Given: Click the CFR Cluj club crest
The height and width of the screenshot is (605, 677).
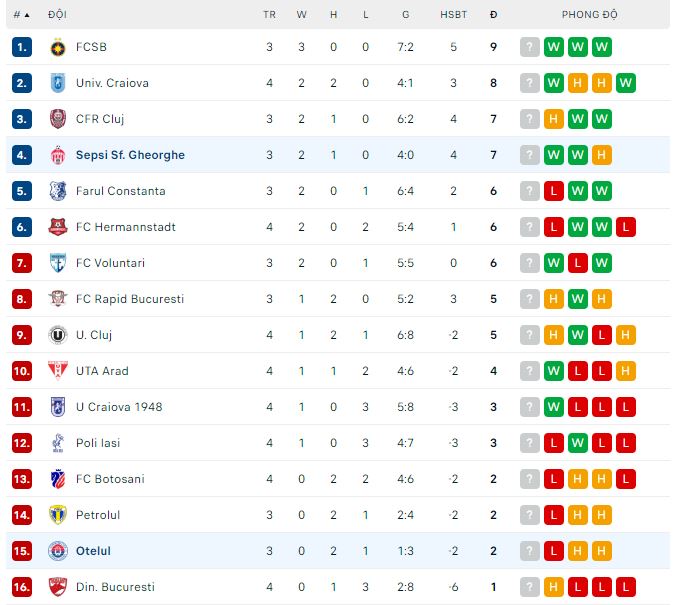Looking at the screenshot, I should coord(57,119).
